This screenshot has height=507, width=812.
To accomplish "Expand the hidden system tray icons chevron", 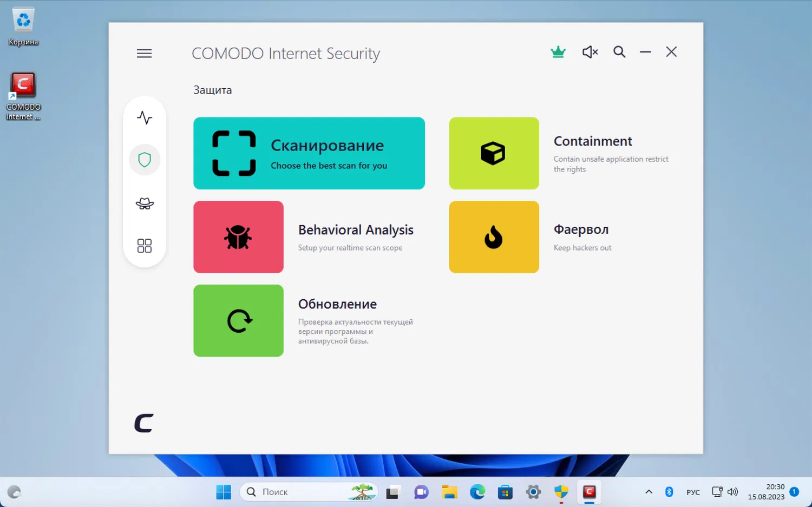I will point(649,492).
